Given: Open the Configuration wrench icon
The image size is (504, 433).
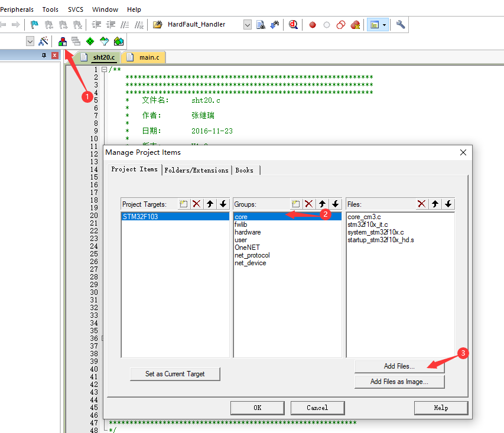Looking at the screenshot, I should (400, 24).
